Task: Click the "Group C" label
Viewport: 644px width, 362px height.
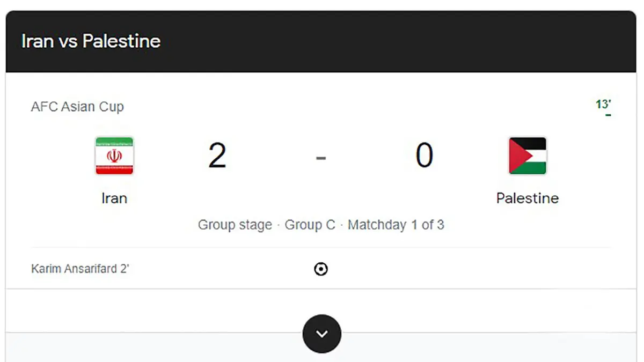Action: tap(310, 225)
